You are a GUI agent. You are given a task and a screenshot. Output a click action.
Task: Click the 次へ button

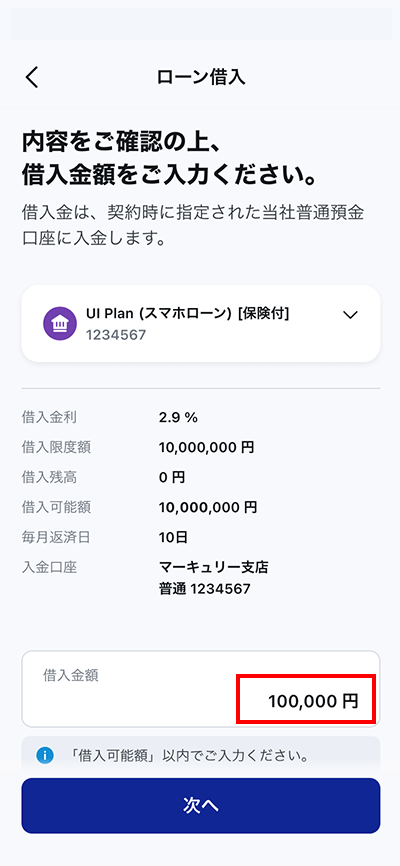pyautogui.click(x=201, y=805)
